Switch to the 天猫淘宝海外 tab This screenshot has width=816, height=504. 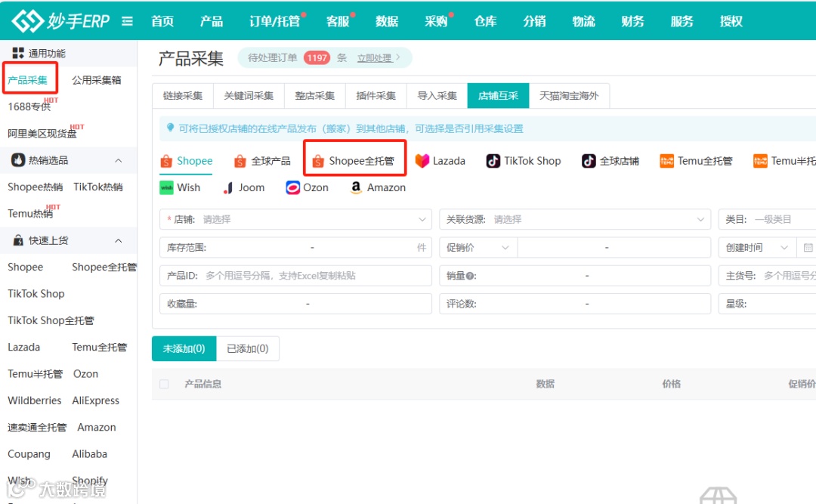(x=569, y=96)
